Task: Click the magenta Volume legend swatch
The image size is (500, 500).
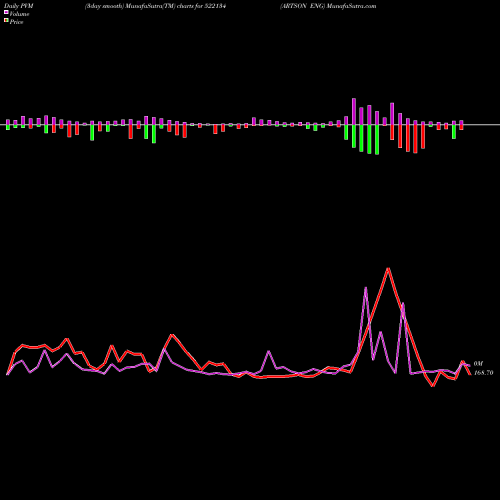Action: [x=6, y=12]
